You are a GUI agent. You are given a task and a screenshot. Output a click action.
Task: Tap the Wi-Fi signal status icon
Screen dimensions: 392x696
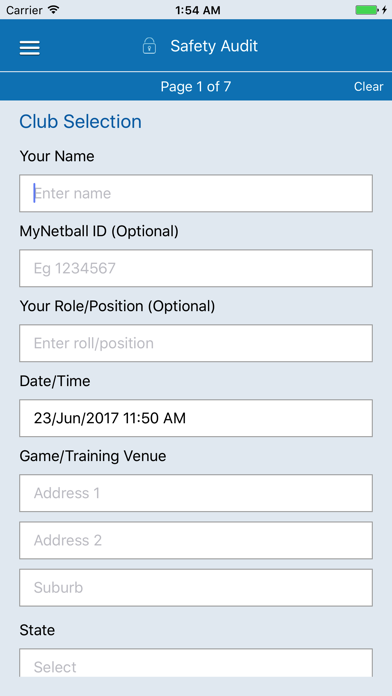tap(54, 10)
